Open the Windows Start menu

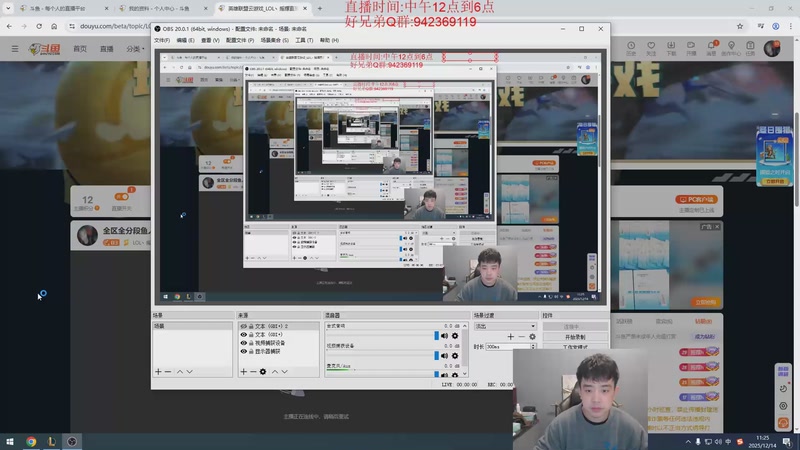10,442
